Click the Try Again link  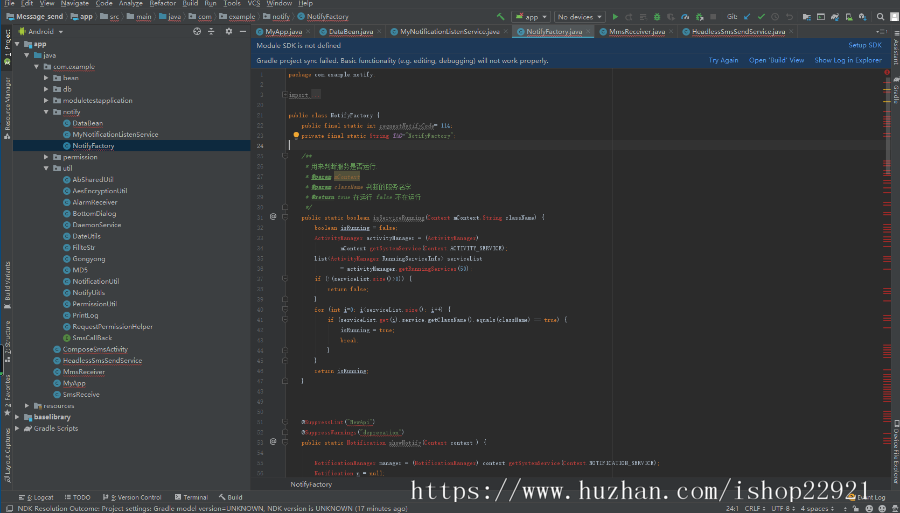(723, 60)
